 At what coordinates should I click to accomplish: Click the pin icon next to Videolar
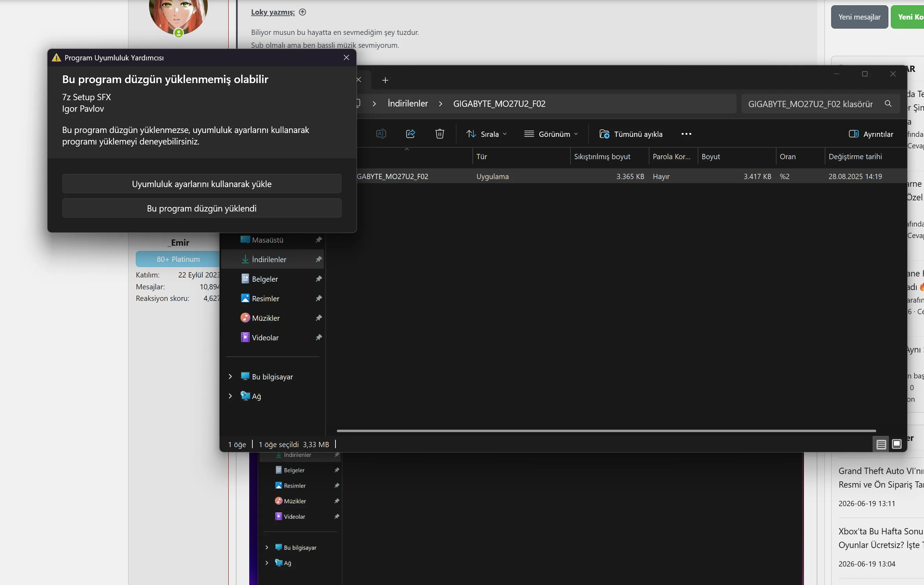[x=318, y=338]
